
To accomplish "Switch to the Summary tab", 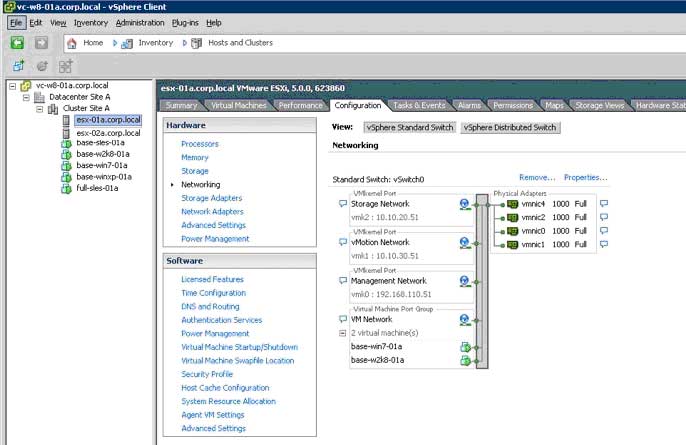I will pos(181,105).
